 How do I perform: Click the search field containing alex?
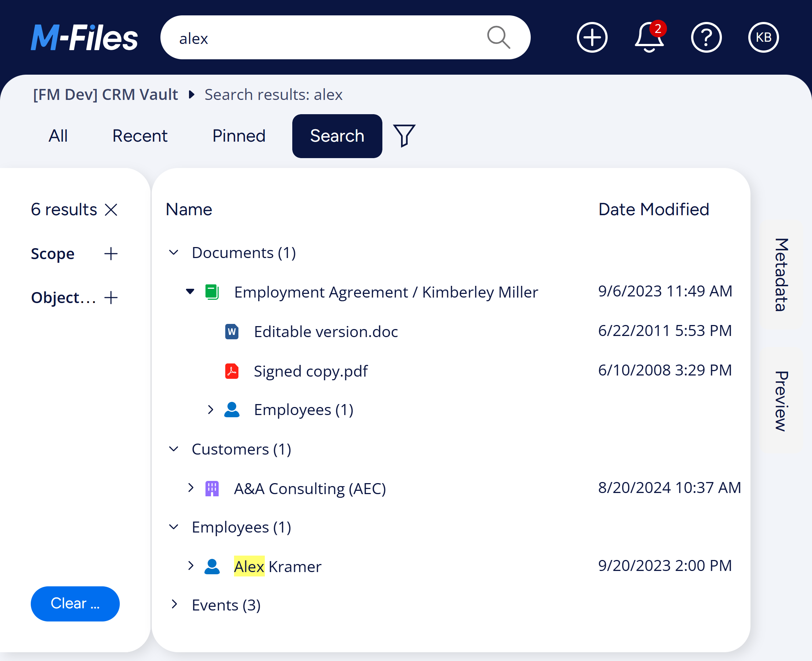point(345,37)
